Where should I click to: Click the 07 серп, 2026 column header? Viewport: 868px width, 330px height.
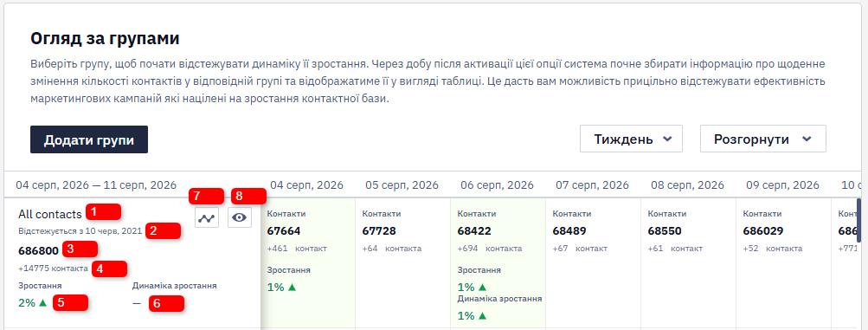(593, 185)
